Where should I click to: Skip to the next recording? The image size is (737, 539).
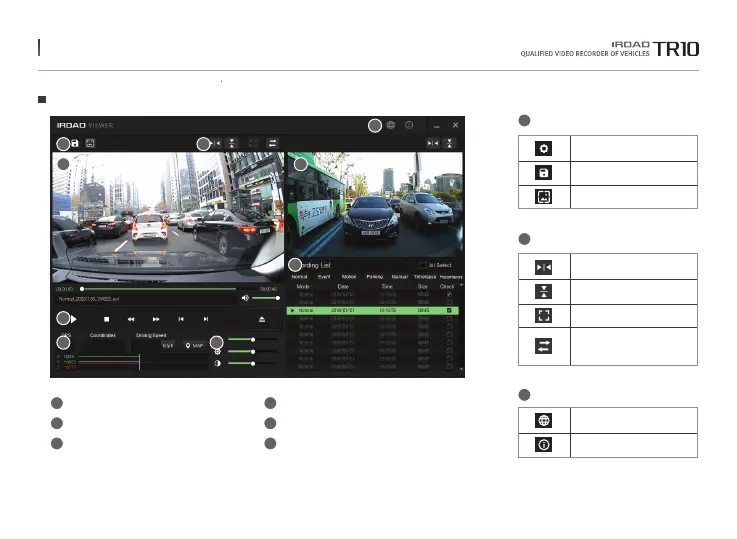206,319
